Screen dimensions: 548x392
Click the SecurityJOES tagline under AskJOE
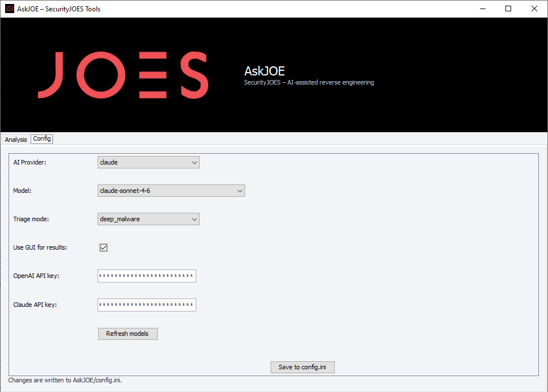coord(309,82)
